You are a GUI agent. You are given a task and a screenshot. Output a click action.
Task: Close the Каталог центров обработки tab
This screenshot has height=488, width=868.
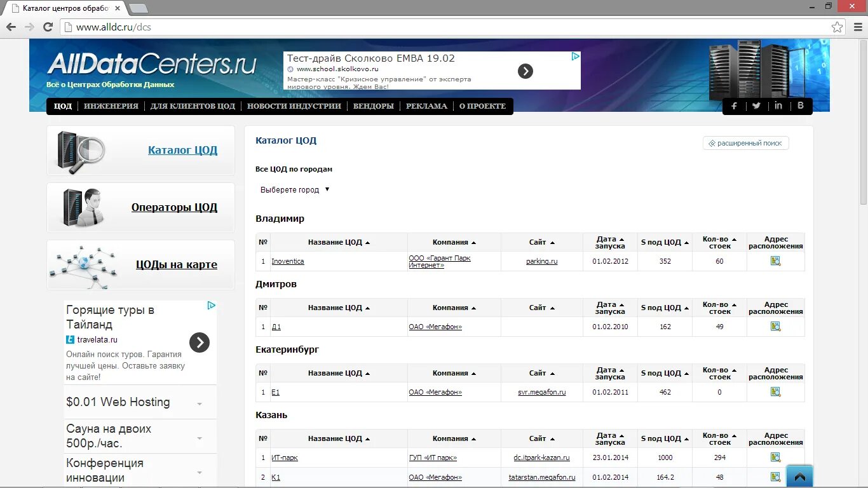point(118,8)
